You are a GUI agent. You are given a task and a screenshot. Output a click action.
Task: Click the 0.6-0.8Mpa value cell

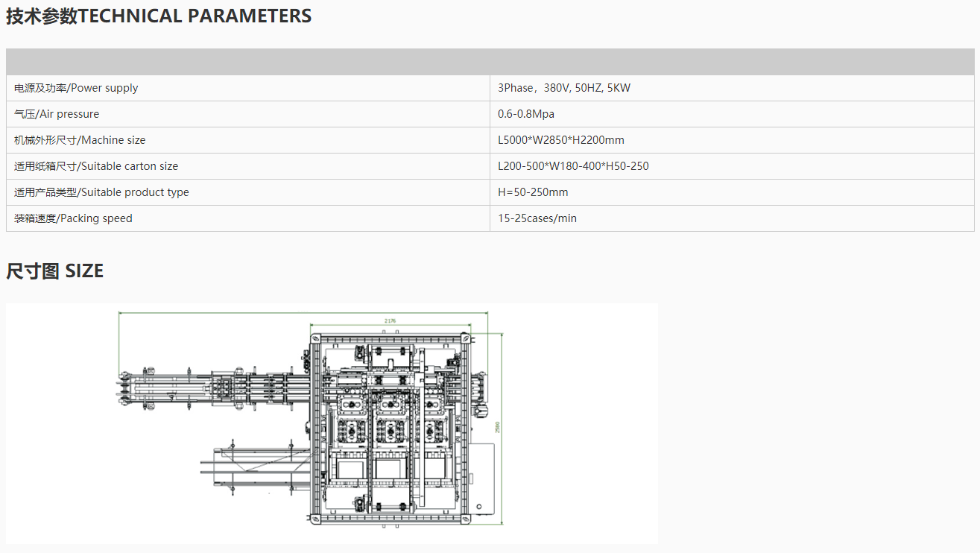[526, 114]
